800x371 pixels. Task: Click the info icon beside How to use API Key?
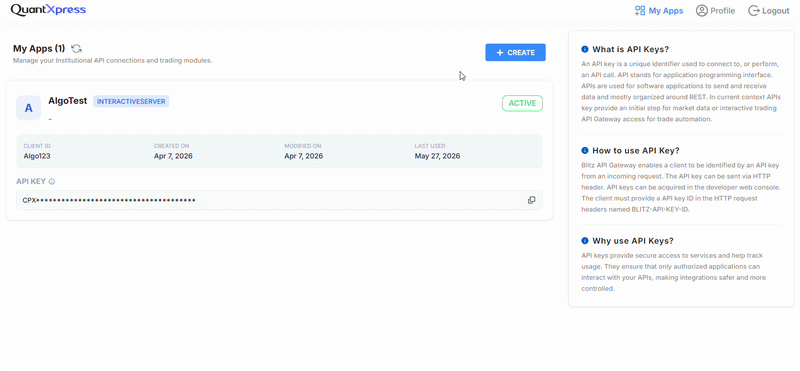point(585,151)
